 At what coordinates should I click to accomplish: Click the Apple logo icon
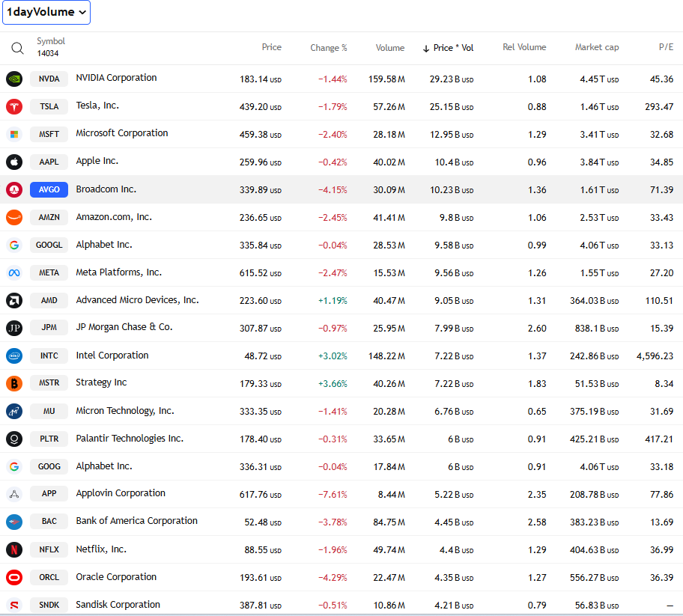pyautogui.click(x=14, y=162)
